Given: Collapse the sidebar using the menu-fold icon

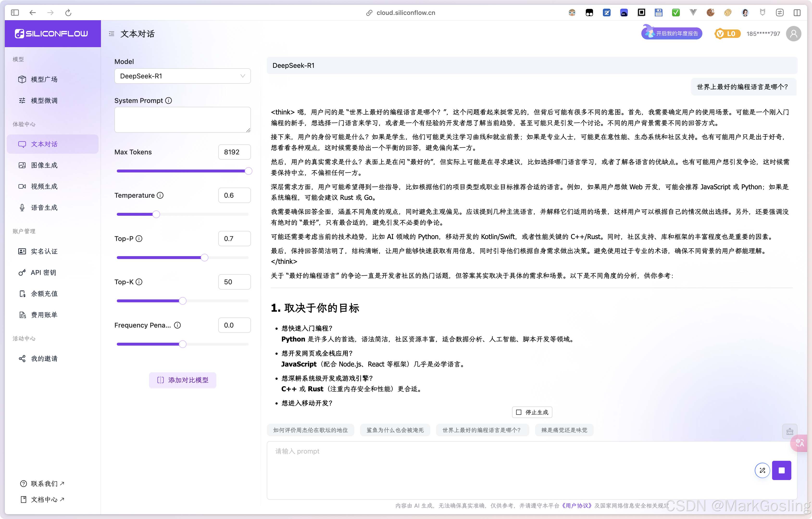Looking at the screenshot, I should 112,34.
